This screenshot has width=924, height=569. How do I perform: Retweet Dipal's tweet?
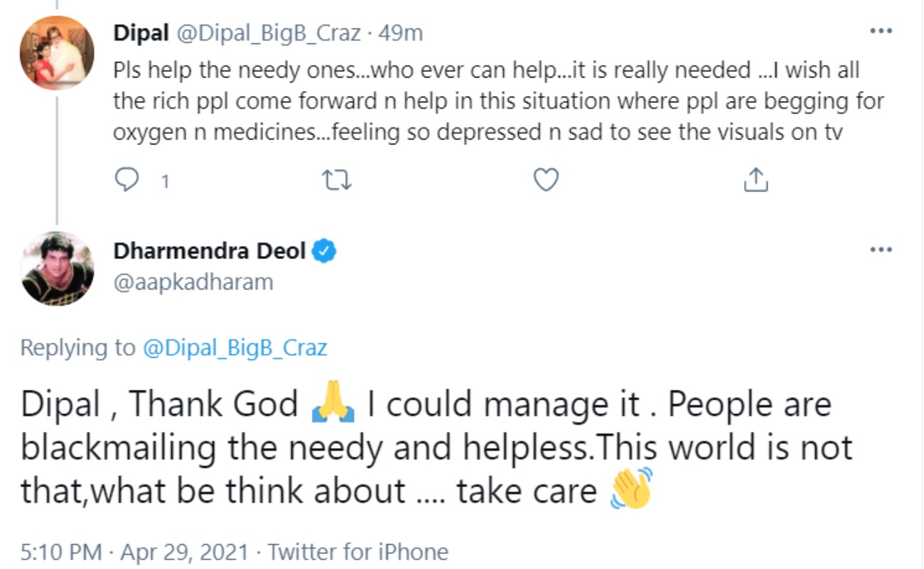pyautogui.click(x=337, y=181)
